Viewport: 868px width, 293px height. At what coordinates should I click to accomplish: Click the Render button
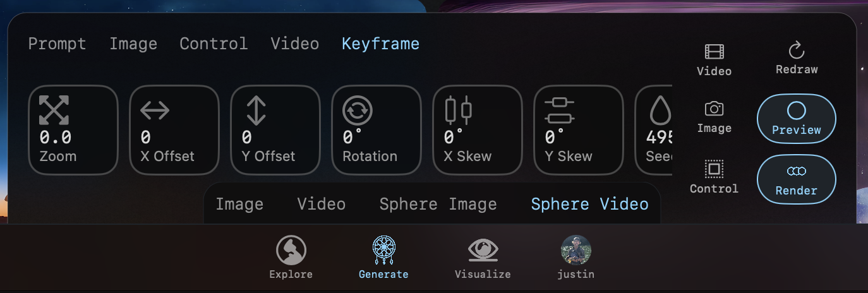[x=797, y=179]
